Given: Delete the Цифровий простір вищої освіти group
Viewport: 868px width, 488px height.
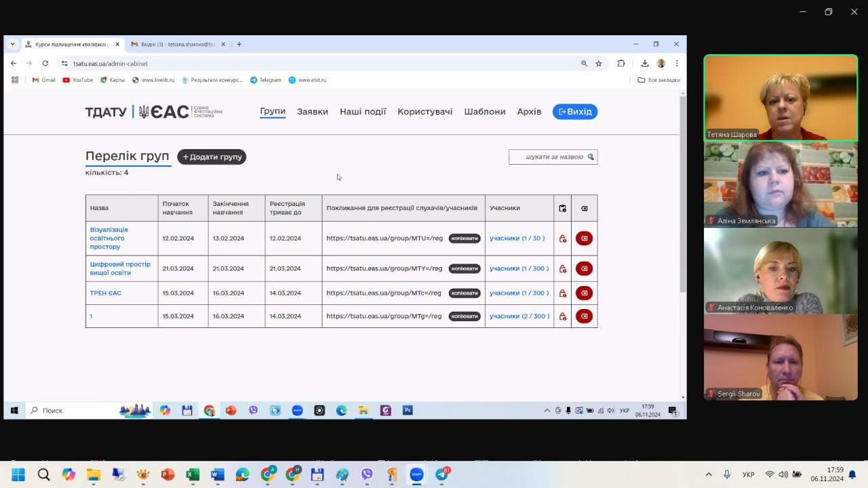Looking at the screenshot, I should 584,269.
